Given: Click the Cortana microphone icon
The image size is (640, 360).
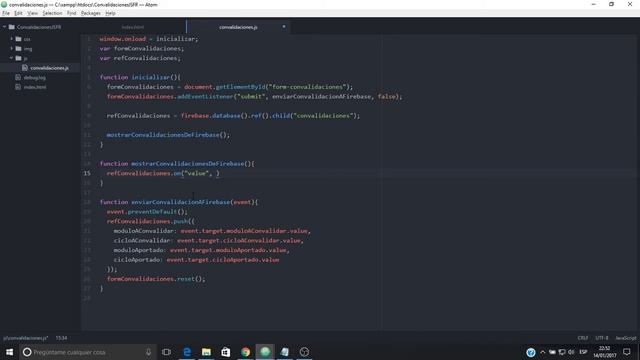Looking at the screenshot, I should tap(149, 352).
